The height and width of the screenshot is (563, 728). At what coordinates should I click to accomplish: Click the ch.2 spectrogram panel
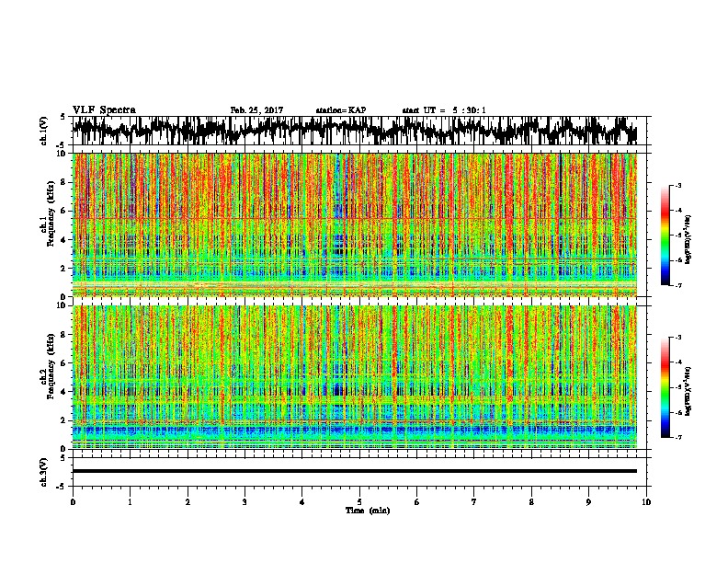click(355, 377)
